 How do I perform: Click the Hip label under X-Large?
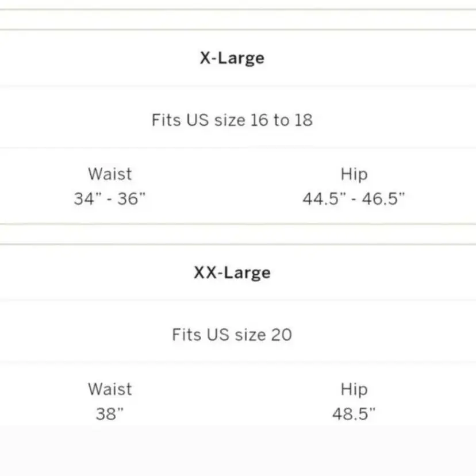tap(354, 174)
